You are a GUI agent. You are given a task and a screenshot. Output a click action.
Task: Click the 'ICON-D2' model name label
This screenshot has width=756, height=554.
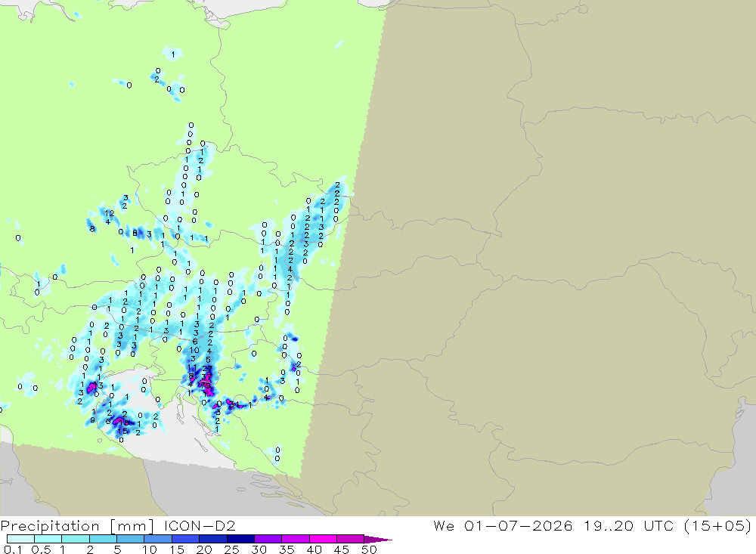pyautogui.click(x=200, y=525)
